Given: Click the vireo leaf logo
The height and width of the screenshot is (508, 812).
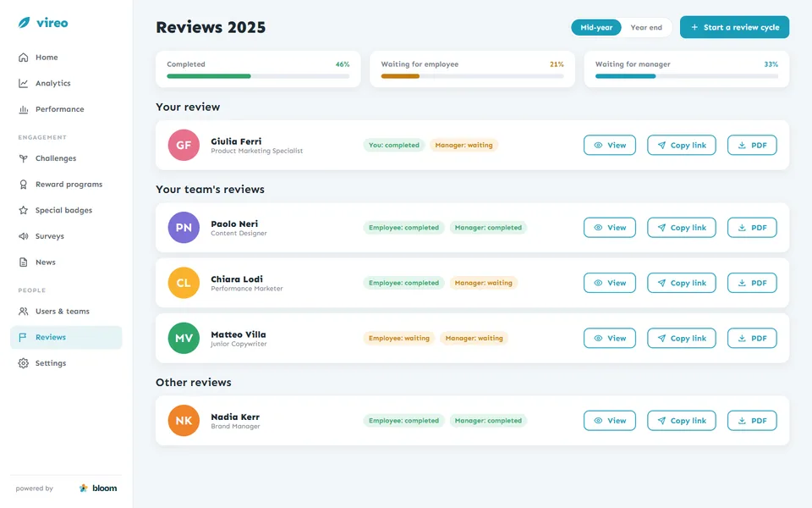Looking at the screenshot, I should [x=24, y=23].
